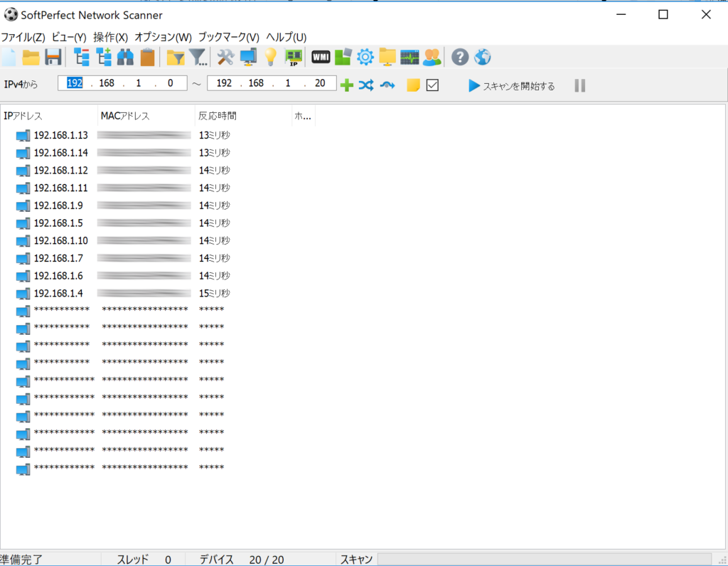Click the MACアドレス column header
The image size is (728, 566).
click(x=126, y=116)
